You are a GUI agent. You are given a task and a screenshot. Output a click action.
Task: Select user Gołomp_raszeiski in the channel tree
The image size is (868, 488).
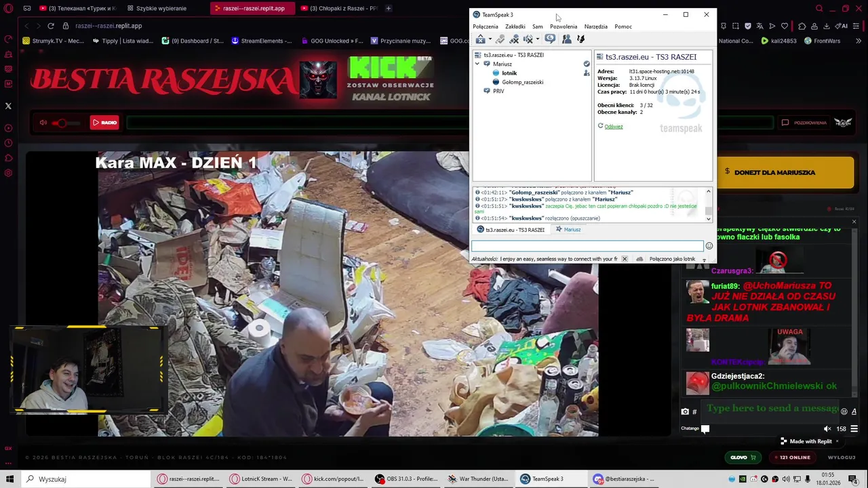pyautogui.click(x=523, y=82)
